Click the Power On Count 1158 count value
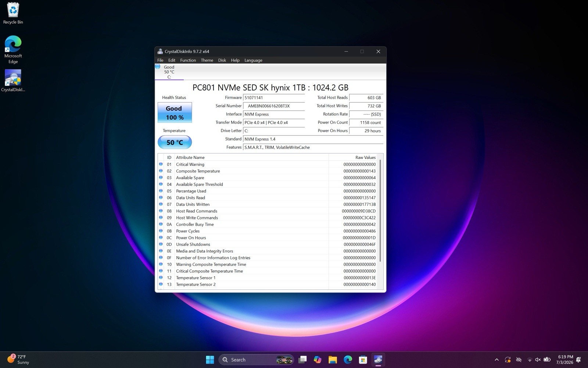This screenshot has height=368, width=588. (366, 123)
